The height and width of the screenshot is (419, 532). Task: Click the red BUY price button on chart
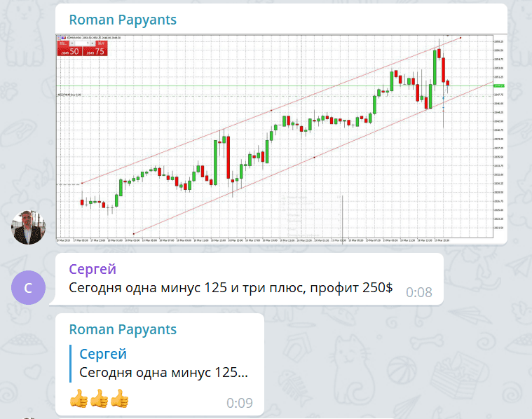[95, 50]
